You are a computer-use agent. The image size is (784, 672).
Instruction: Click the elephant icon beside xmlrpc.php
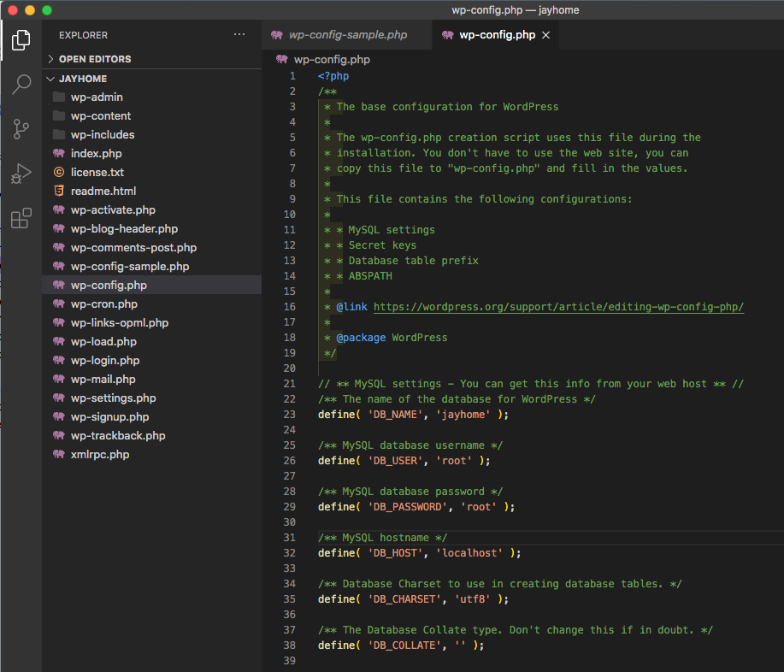coord(59,454)
